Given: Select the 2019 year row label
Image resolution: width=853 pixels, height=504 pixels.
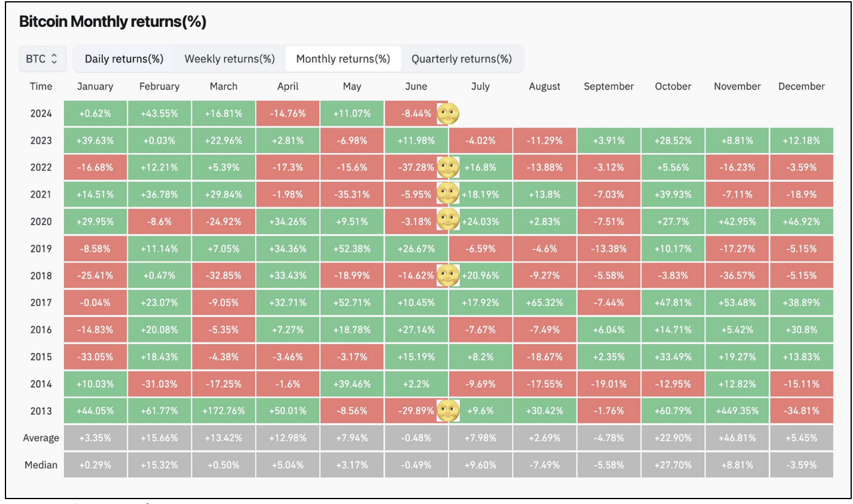Looking at the screenshot, I should 41,248.
